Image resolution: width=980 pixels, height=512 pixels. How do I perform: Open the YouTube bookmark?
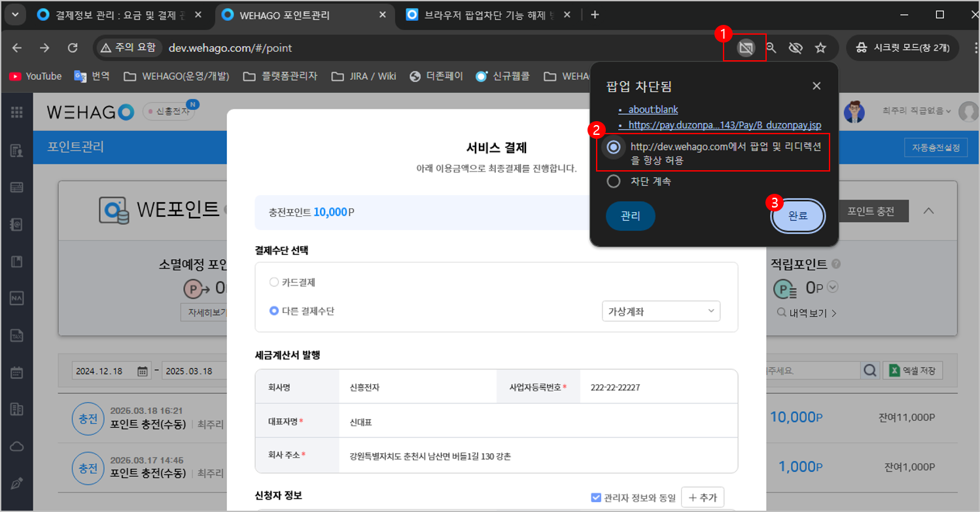tap(35, 76)
